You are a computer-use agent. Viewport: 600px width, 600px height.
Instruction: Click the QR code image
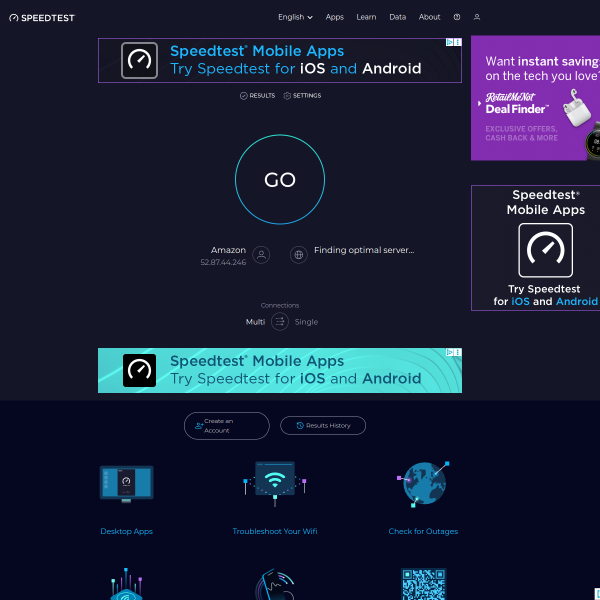click(x=424, y=584)
